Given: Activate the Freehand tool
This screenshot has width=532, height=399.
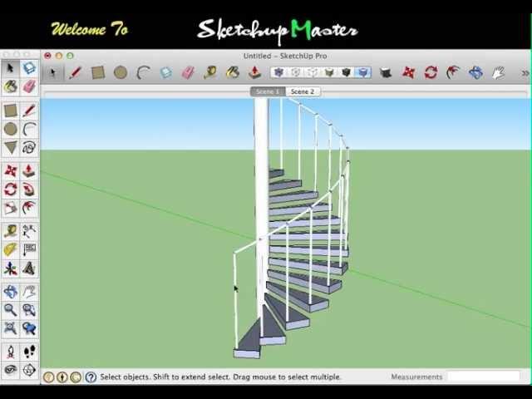Looking at the screenshot, I should (29, 147).
